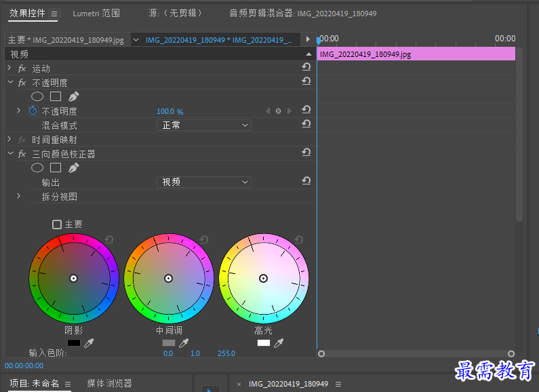Viewport: 539px width, 392px height.
Task: Enable the 主要 checkbox
Action: pos(57,224)
